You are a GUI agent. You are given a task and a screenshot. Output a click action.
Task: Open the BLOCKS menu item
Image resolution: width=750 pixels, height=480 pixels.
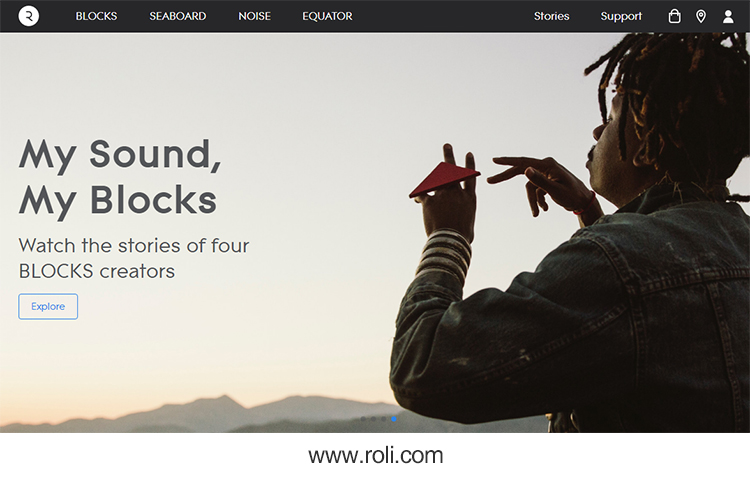(x=96, y=16)
